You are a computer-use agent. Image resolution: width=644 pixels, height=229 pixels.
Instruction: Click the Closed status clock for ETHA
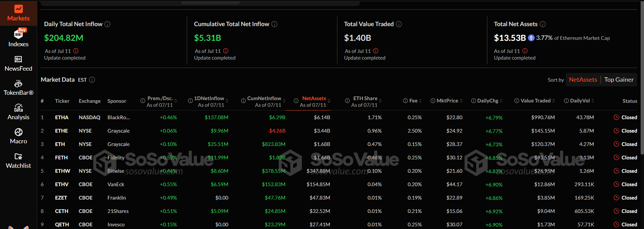616,117
